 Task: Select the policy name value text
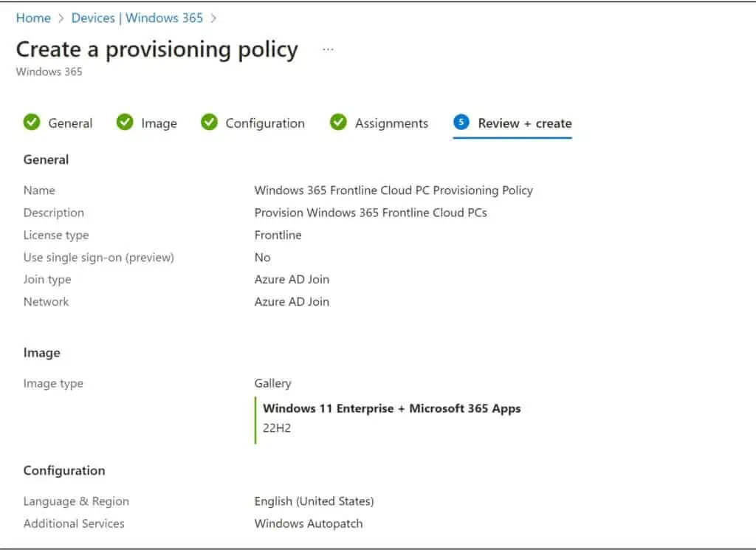click(394, 190)
